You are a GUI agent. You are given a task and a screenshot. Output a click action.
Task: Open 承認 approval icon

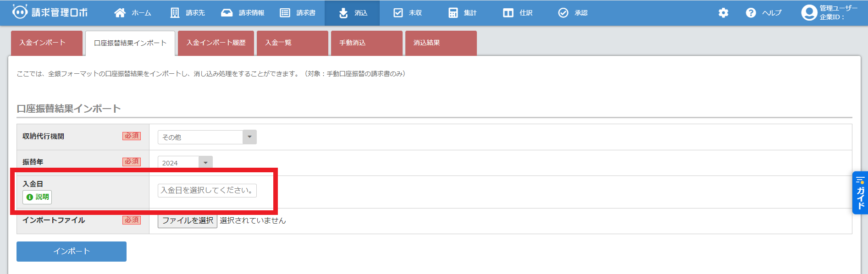pos(563,13)
